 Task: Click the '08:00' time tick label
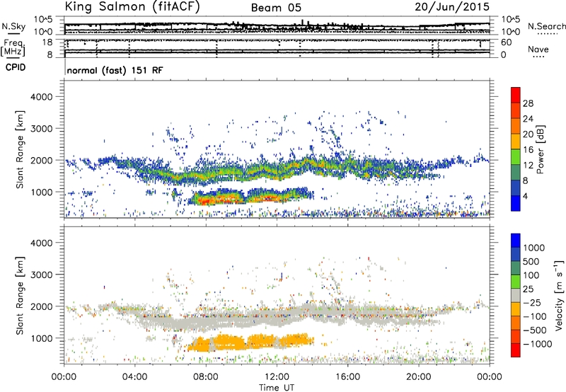point(206,377)
